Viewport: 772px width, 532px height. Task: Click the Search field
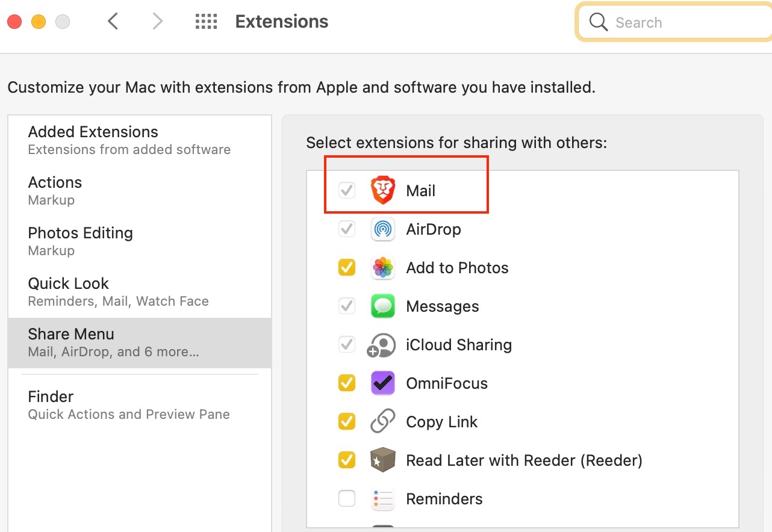point(674,22)
